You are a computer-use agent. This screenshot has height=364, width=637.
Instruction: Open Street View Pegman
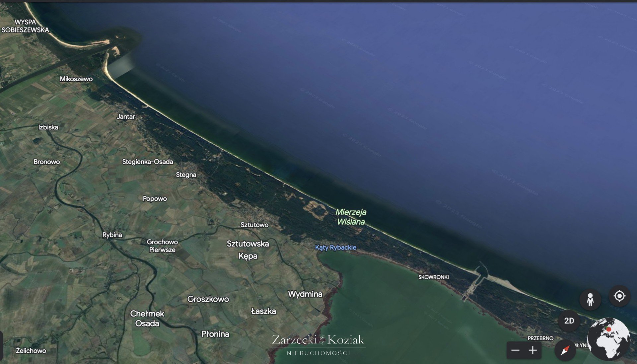point(590,300)
